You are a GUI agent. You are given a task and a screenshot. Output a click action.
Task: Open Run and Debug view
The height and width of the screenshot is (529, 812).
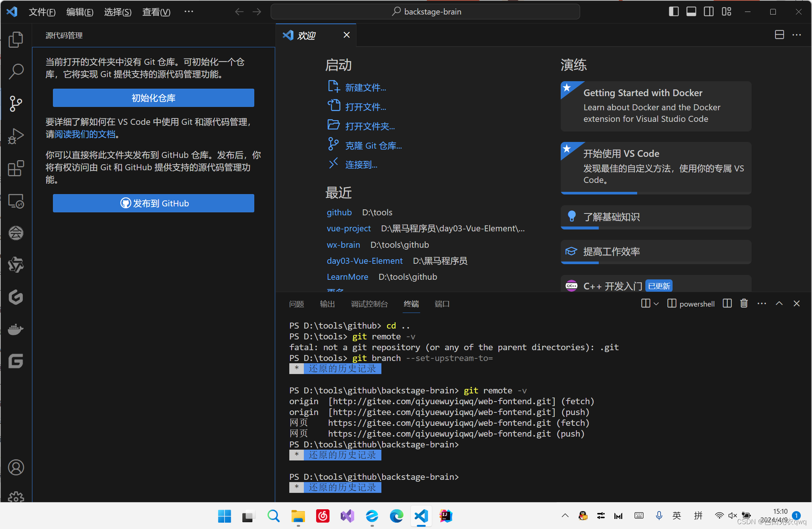point(16,136)
